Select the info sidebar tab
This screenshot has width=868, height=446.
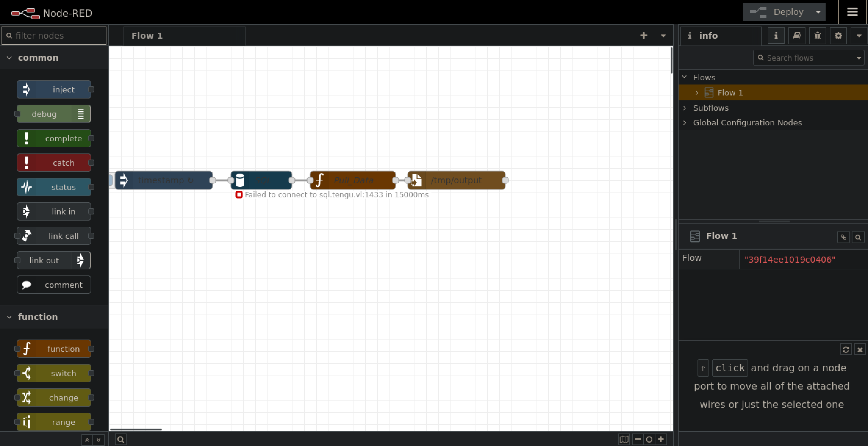coord(708,36)
